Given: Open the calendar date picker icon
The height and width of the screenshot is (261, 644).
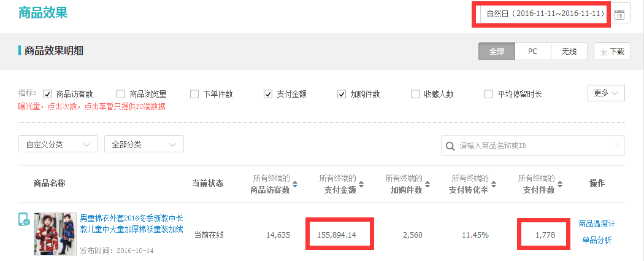Looking at the screenshot, I should point(619,15).
